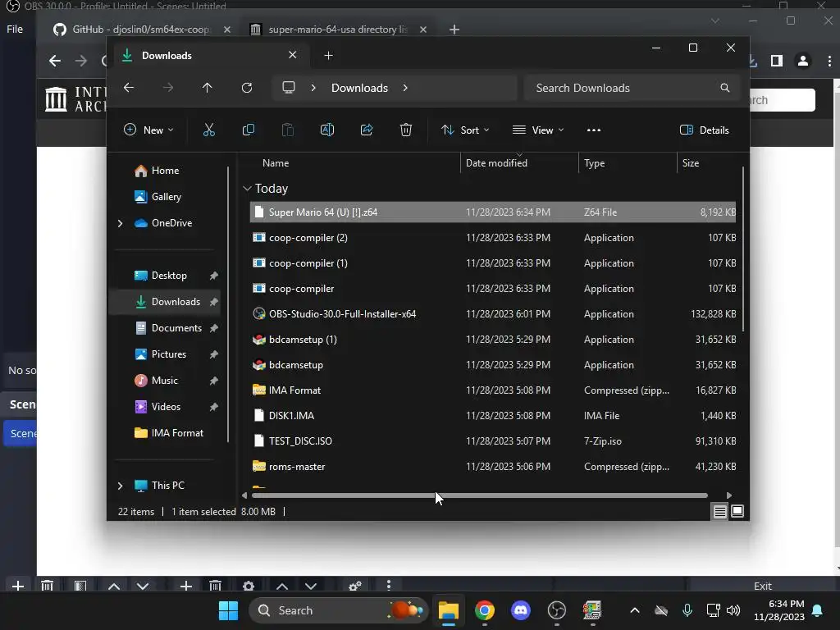
Task: Open File Explorer from the taskbar
Action: [449, 610]
